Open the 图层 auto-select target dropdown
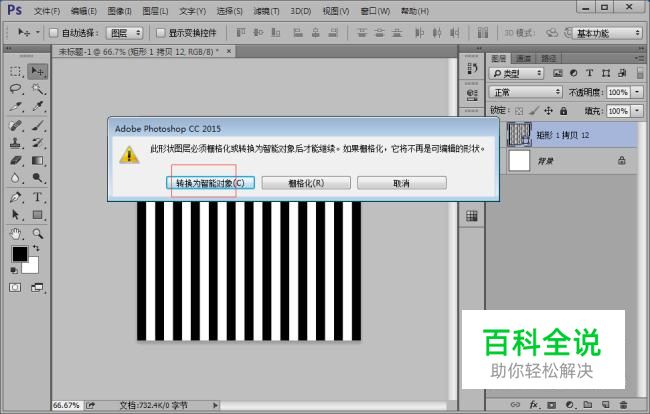650x414 pixels. pyautogui.click(x=124, y=33)
